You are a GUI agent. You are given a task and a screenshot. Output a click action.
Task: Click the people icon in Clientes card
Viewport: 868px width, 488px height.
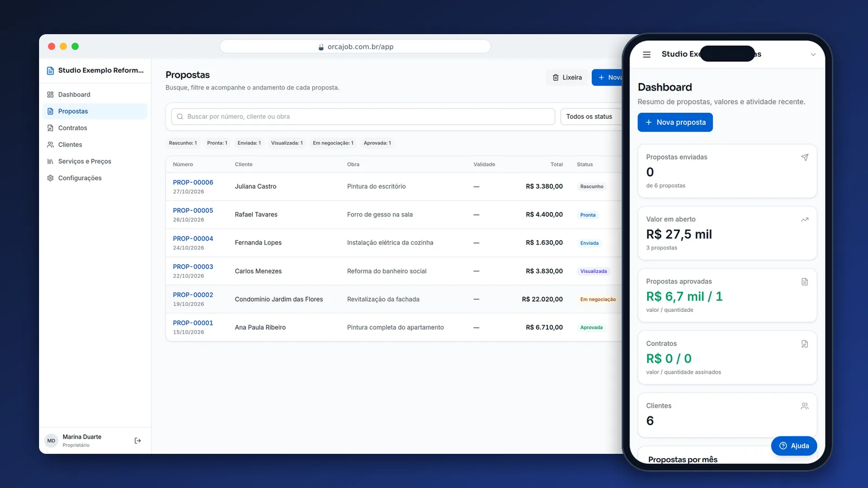[x=805, y=406]
